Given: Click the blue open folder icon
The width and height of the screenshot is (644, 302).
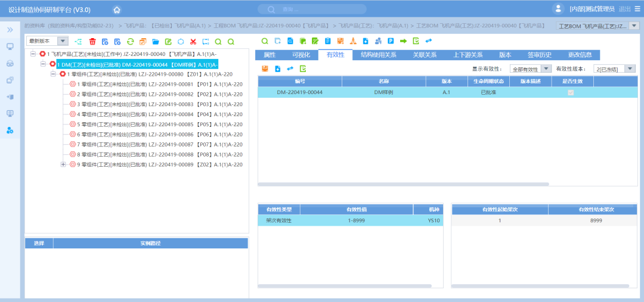Looking at the screenshot, I should click(156, 41).
